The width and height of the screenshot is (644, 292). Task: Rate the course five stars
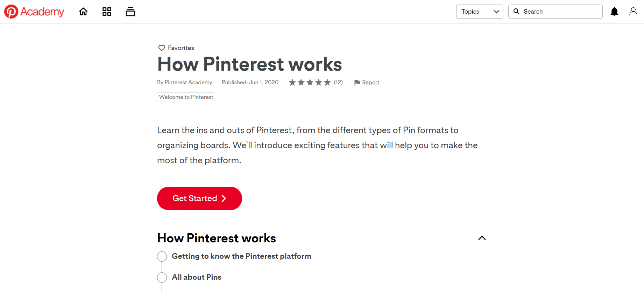coord(327,83)
